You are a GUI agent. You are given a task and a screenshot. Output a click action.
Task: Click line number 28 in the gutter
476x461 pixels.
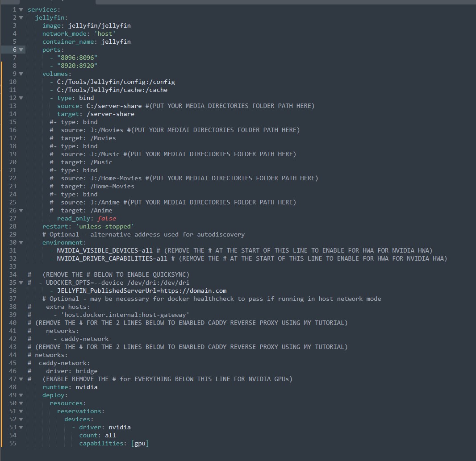click(13, 226)
